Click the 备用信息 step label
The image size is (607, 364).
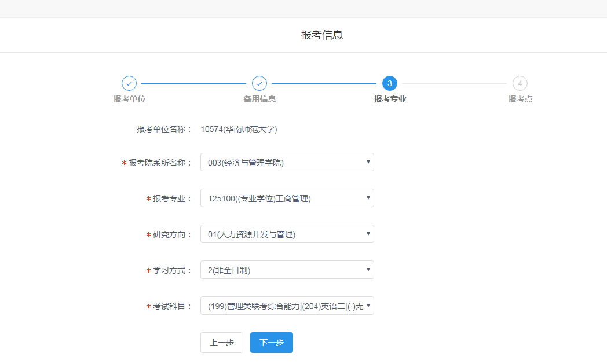[x=259, y=98]
